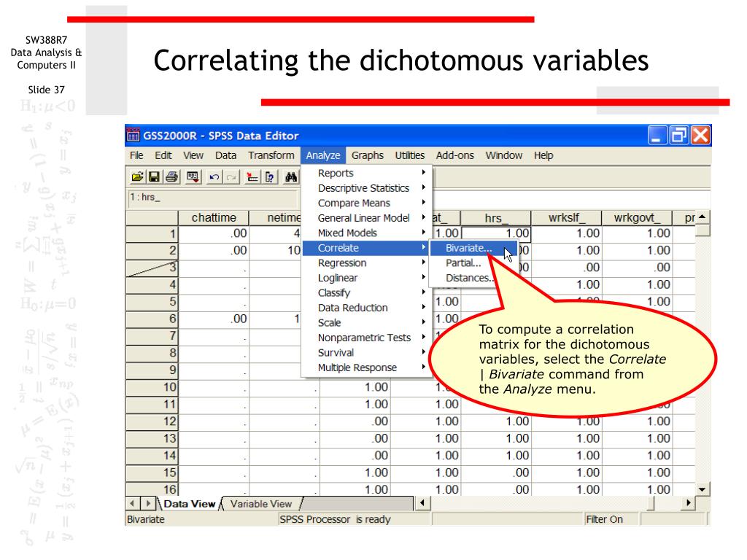Viewport: 747px width, 560px height.
Task: Expand the Data Reduction submenu
Action: coord(367,308)
